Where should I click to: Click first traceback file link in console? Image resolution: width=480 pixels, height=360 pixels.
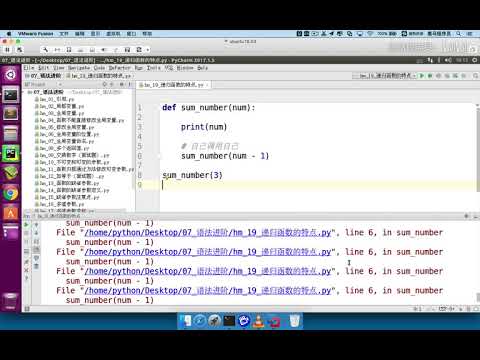207,232
